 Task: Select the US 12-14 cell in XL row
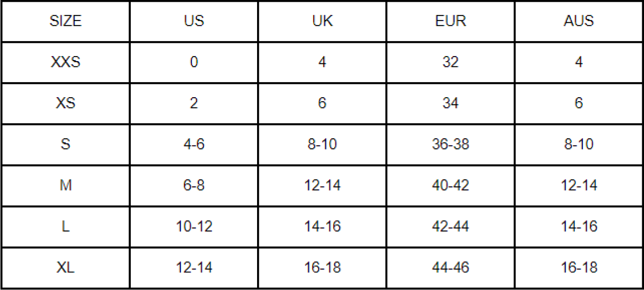[x=194, y=268]
